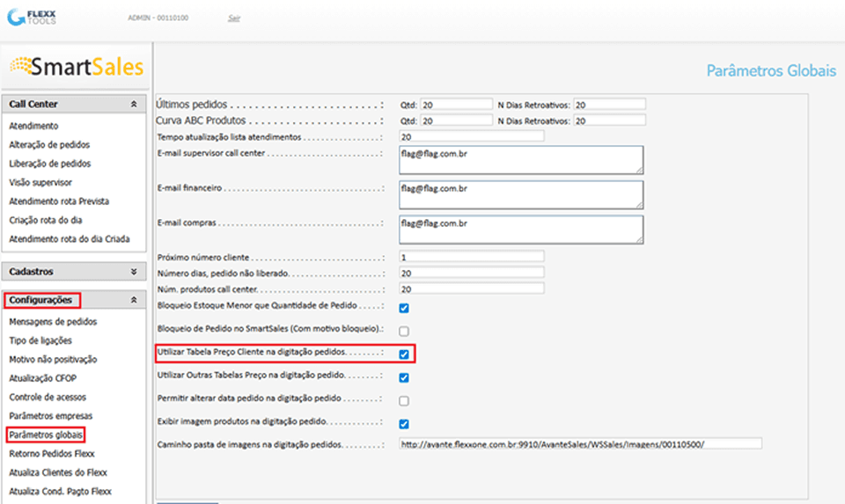Click the Parâmetros Globais page title
The image size is (845, 504).
click(771, 70)
